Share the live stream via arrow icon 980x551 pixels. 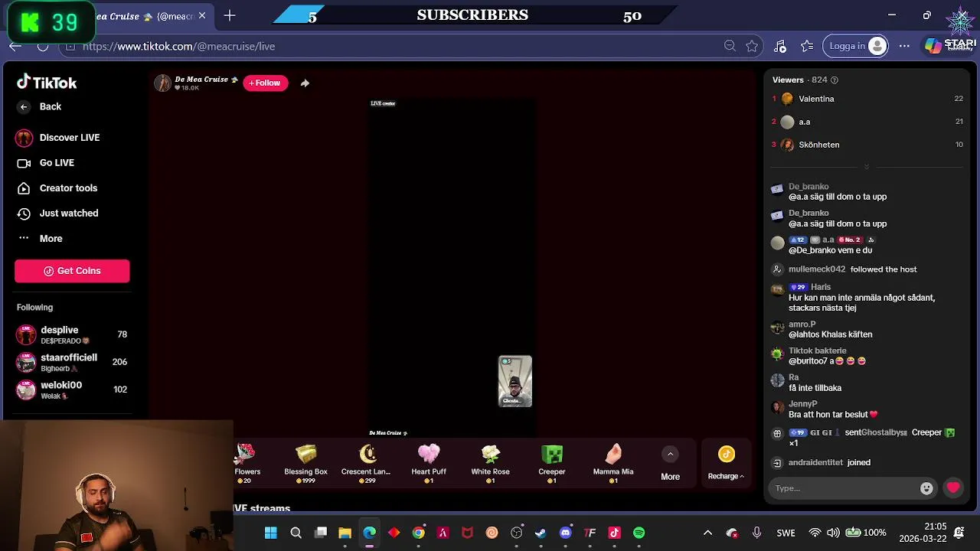[305, 83]
